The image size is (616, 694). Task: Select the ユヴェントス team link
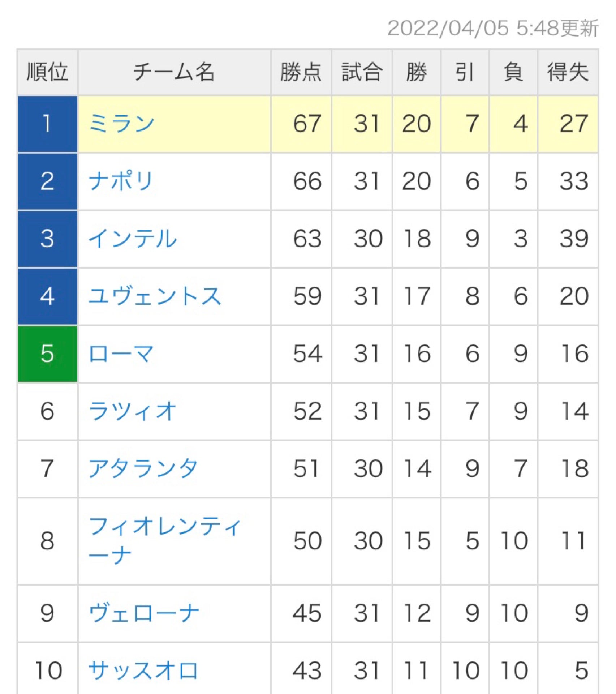click(155, 296)
